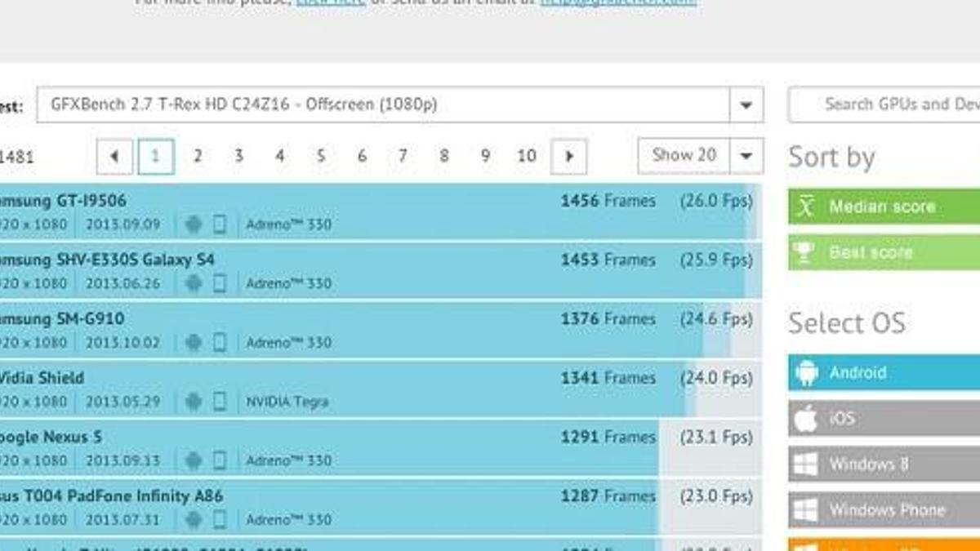Click Android icon in NVidia Shield row

(194, 402)
